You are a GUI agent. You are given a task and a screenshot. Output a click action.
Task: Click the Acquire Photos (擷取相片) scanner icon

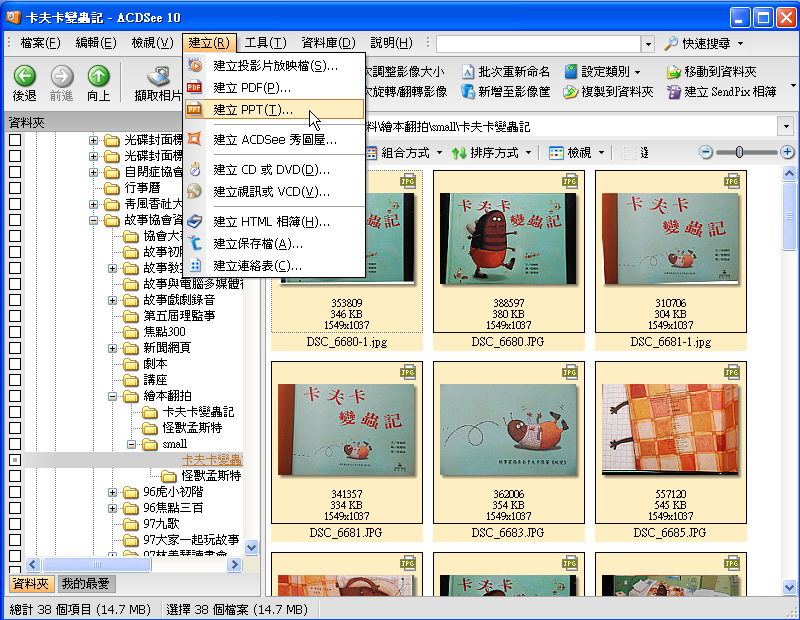pyautogui.click(x=159, y=76)
